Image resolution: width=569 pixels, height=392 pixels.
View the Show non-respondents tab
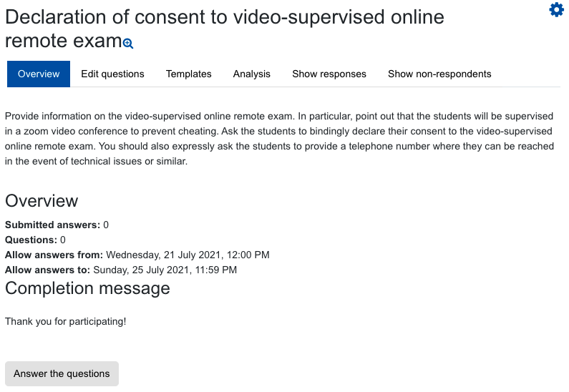(439, 74)
